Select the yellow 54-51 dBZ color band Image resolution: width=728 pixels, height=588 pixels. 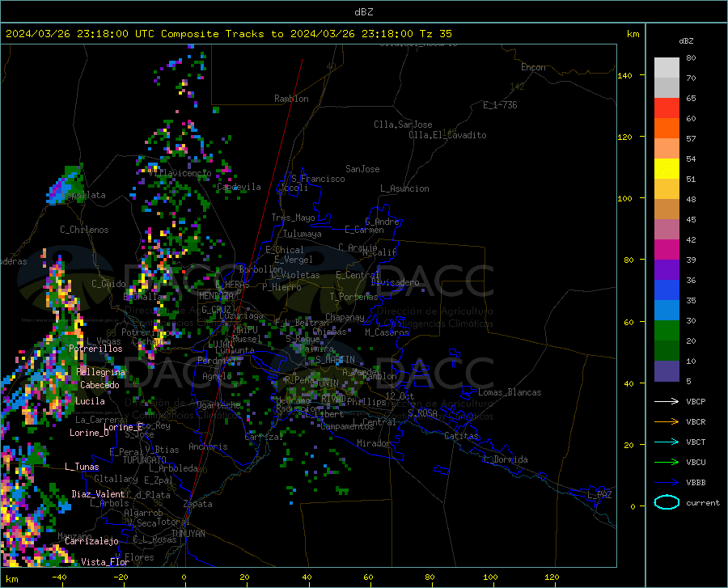tap(667, 169)
